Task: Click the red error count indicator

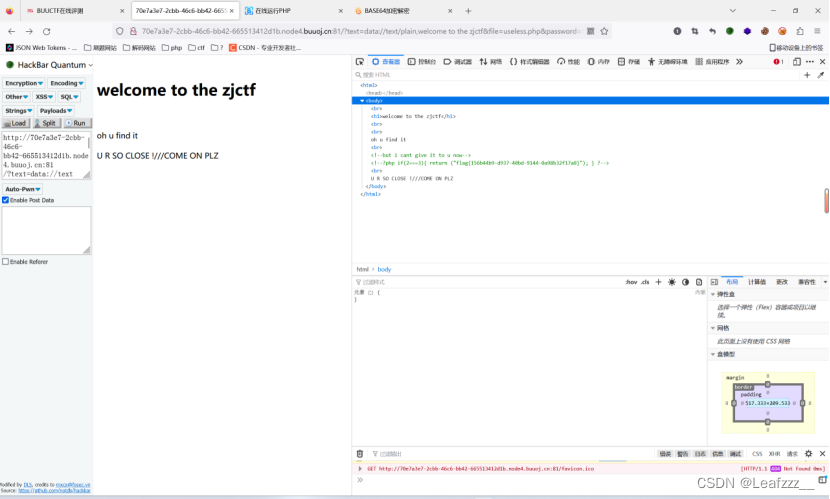Action: (x=778, y=62)
